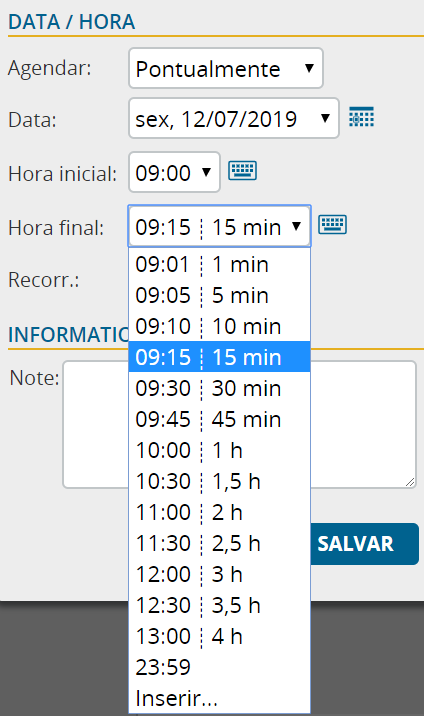Open the Hora inicial 09:00 dropdown
This screenshot has height=716, width=424.
(174, 172)
